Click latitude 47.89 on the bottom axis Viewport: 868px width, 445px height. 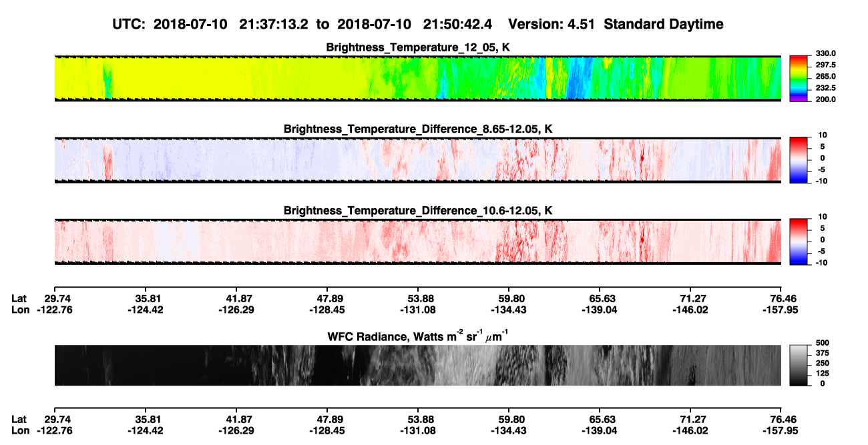click(327, 420)
